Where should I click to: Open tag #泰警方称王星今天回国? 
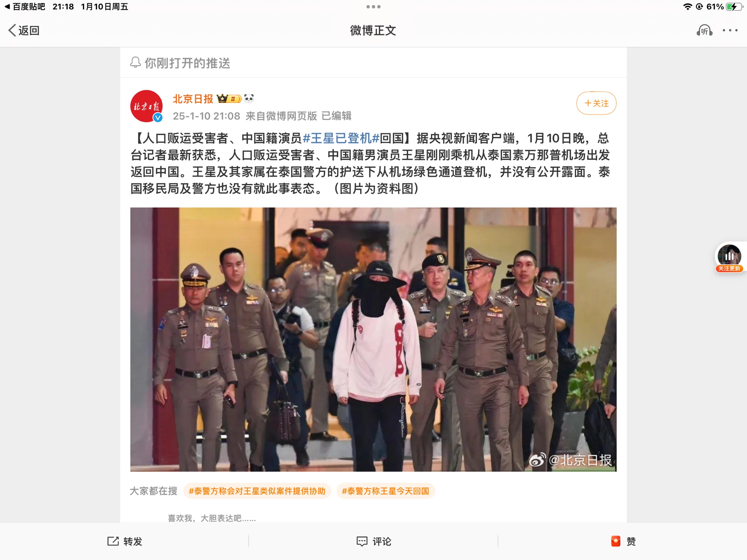click(385, 491)
